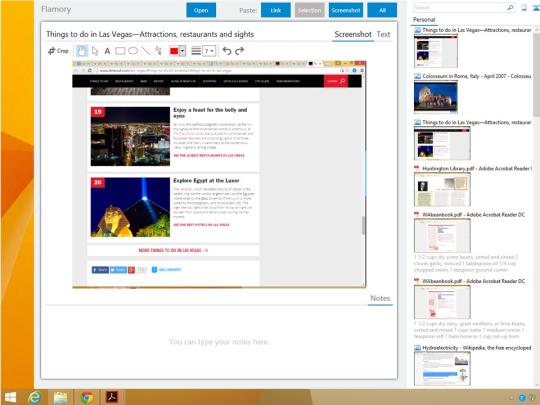Click the PDF icon beside Huntington Library.pdf
This screenshot has width=540, height=405.
(417, 168)
